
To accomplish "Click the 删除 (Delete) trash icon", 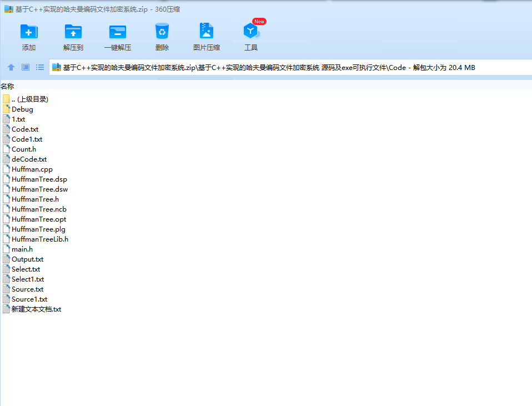I will pyautogui.click(x=162, y=31).
